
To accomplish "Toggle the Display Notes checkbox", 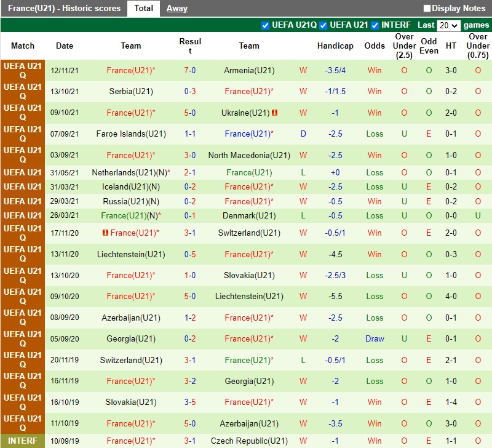I will point(427,9).
